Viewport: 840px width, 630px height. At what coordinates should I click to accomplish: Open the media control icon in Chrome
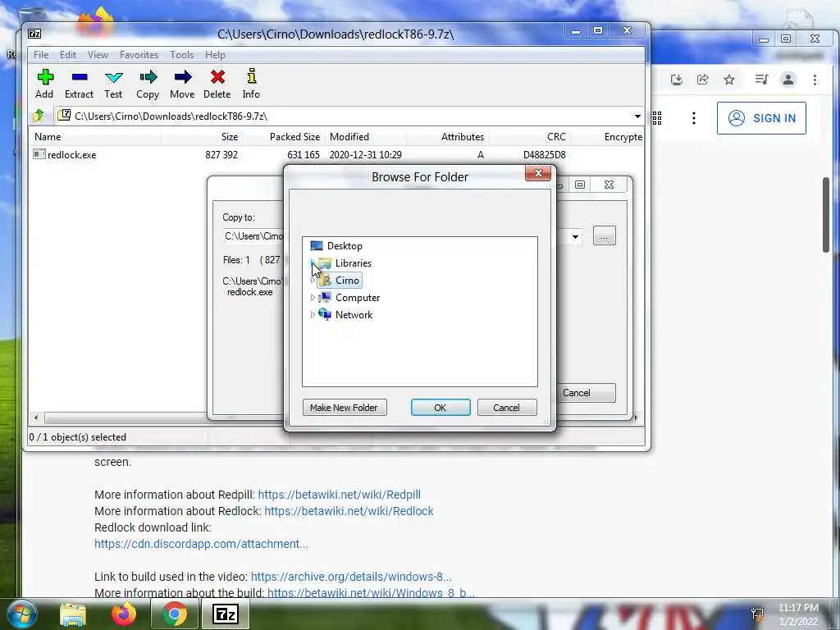click(761, 80)
